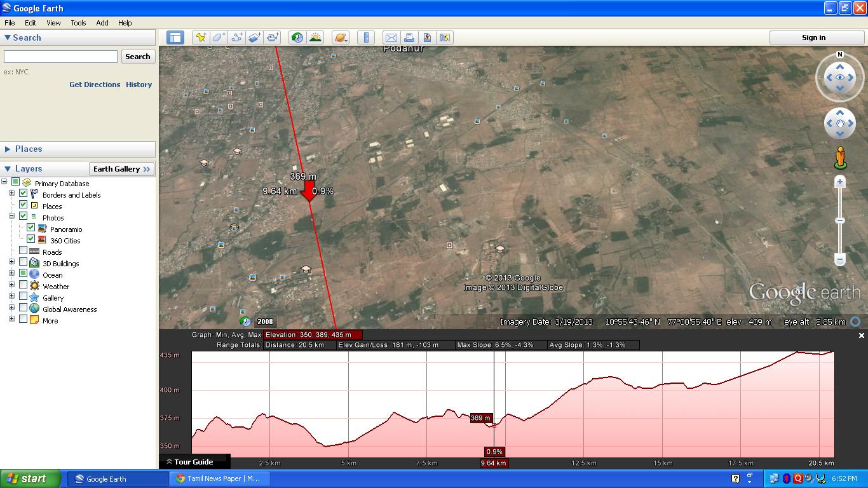Image resolution: width=868 pixels, height=488 pixels.
Task: Click the red elevation marker arrow on the path
Action: point(309,191)
